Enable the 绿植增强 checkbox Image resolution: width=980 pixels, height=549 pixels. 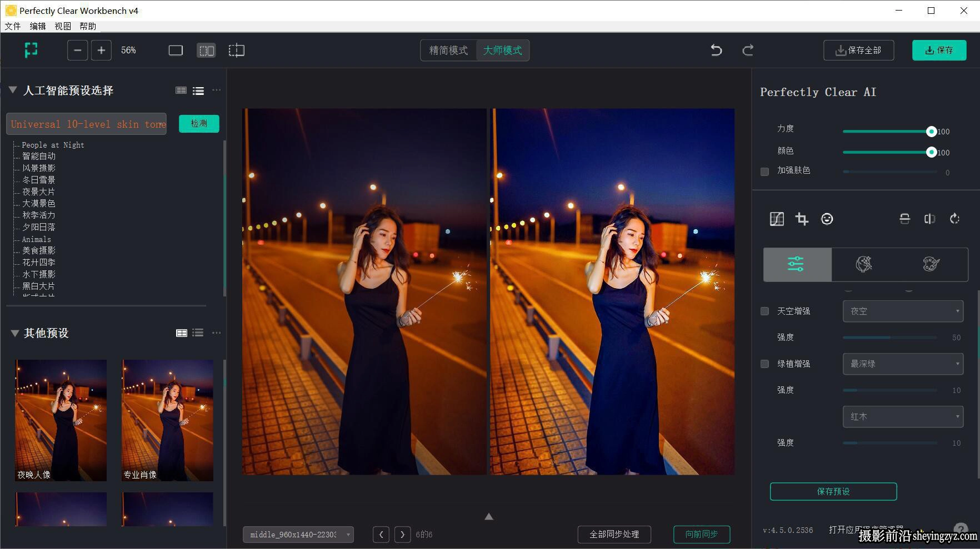tap(764, 364)
